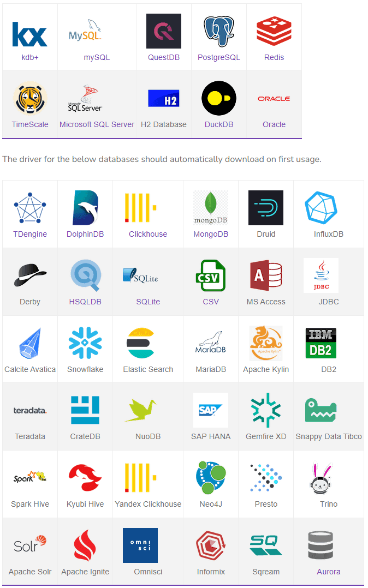Screen dimensions: 368x588
Task: Click the red Redis cube icon
Action: [x=274, y=31]
